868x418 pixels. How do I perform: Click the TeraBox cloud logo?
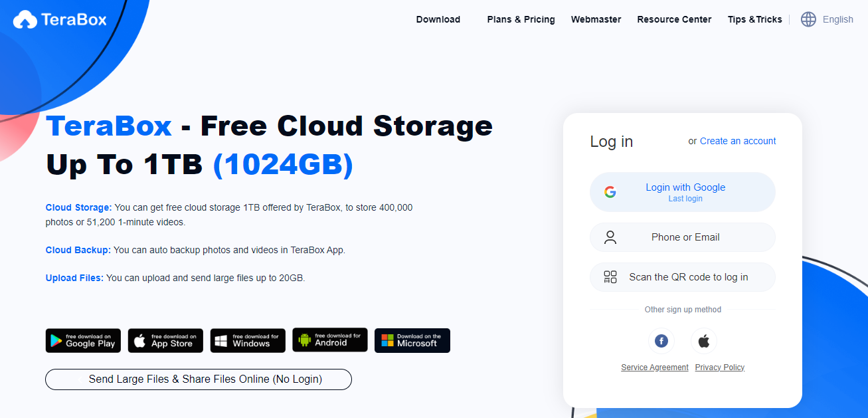pos(59,19)
